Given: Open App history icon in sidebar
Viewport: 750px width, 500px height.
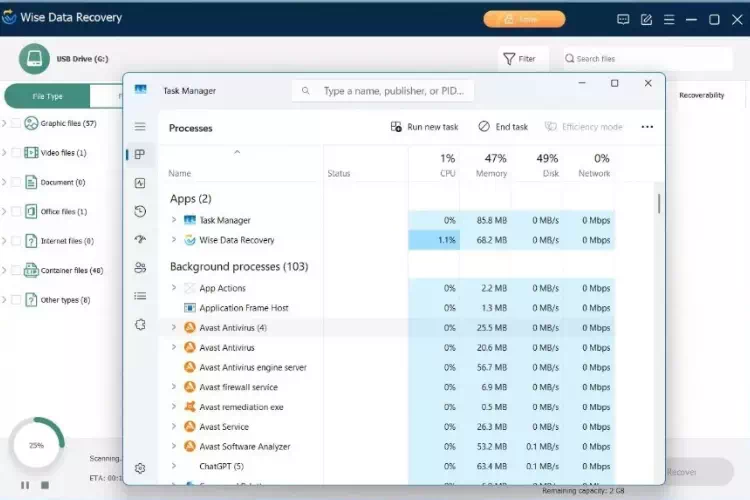Looking at the screenshot, I should click(x=140, y=211).
